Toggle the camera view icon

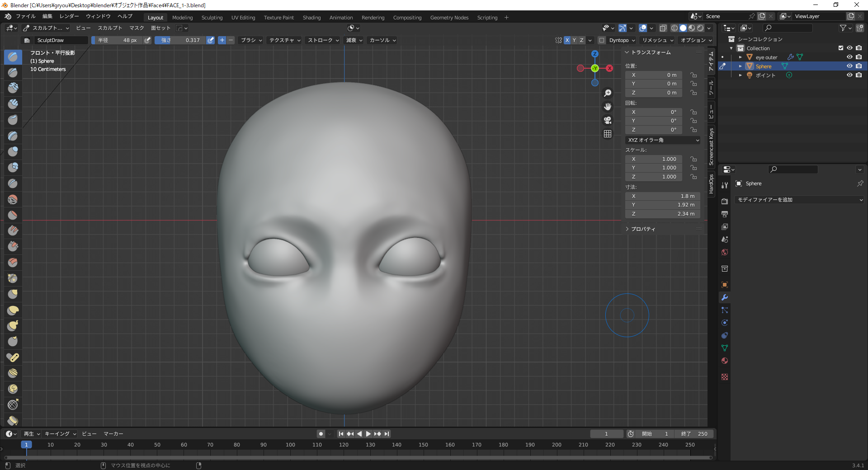tap(608, 120)
